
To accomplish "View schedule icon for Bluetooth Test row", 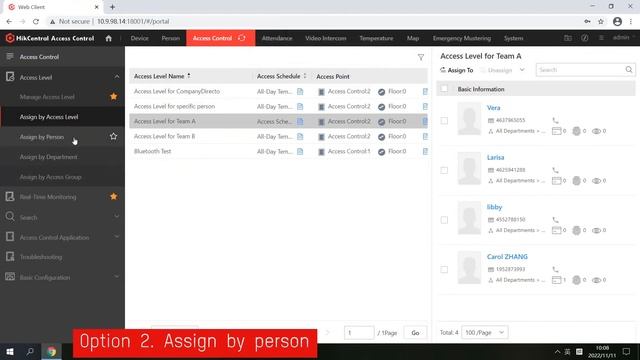I will tap(300, 151).
